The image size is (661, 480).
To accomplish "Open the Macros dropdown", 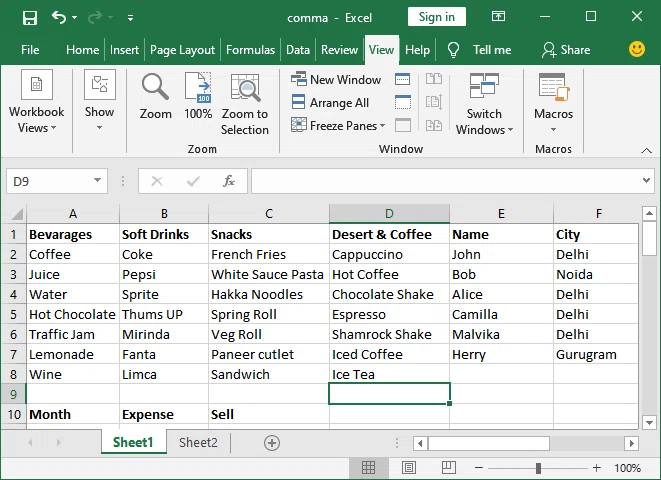I will click(554, 103).
